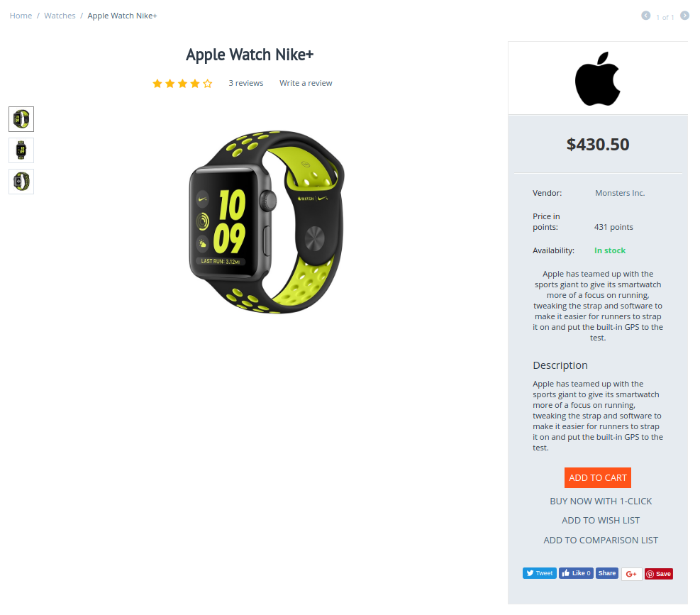This screenshot has width=700, height=615.
Task: Click the star rating icons
Action: click(182, 84)
